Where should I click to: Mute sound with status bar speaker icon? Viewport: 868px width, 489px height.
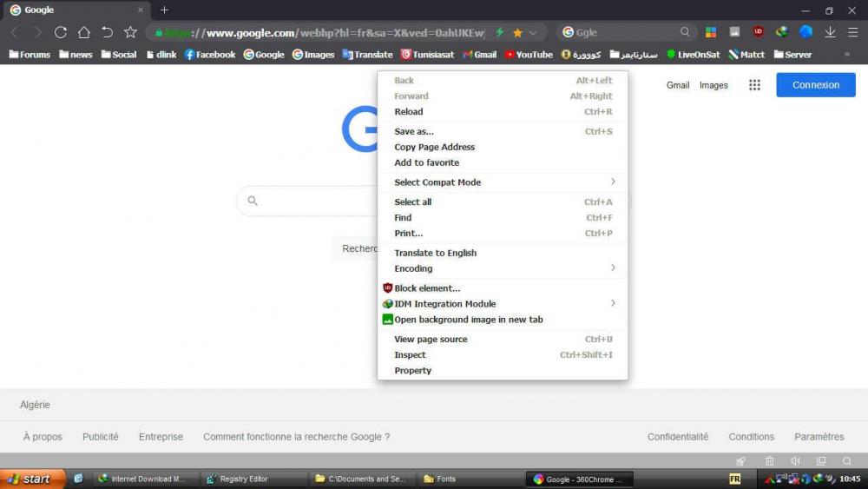click(795, 460)
